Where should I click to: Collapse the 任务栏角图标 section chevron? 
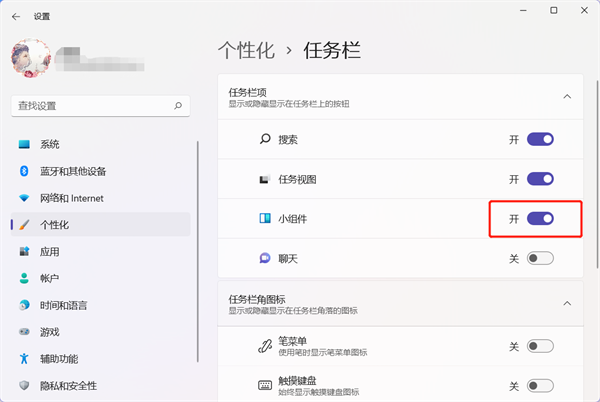point(567,303)
